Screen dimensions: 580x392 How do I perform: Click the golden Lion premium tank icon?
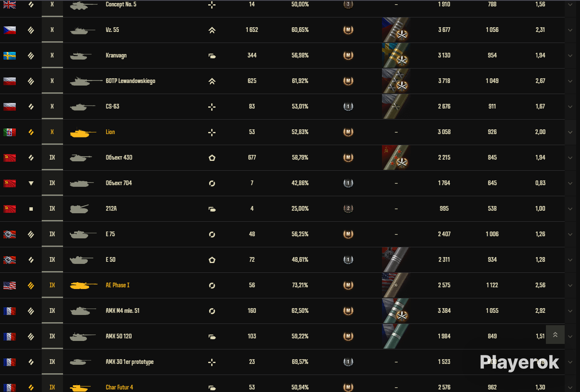click(80, 133)
